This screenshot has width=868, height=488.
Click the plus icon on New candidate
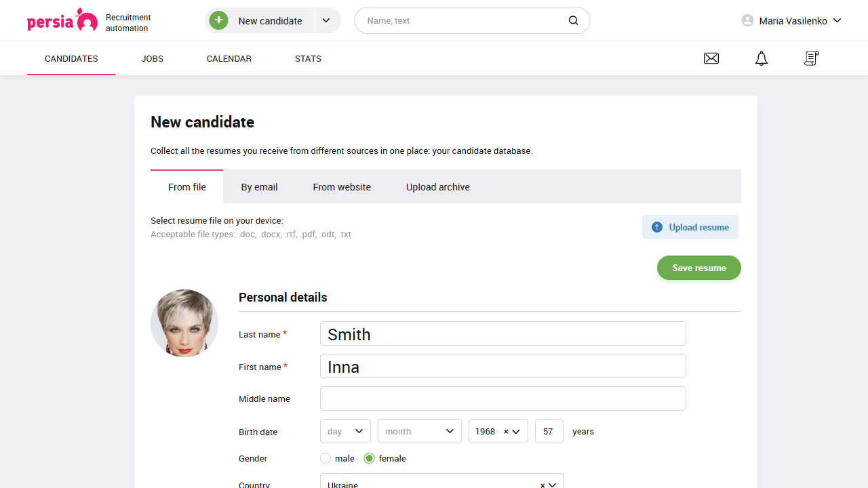point(218,20)
